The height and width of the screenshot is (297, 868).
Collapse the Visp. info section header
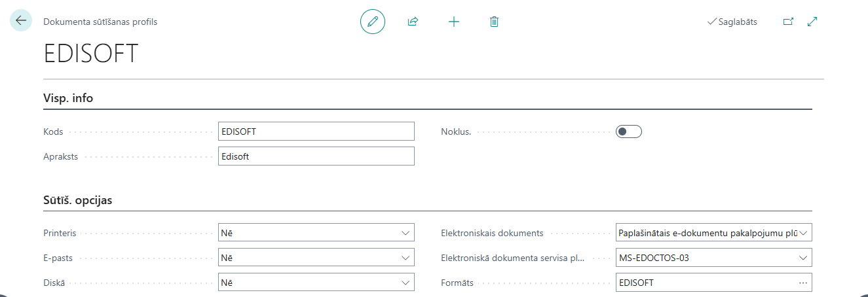tap(68, 98)
